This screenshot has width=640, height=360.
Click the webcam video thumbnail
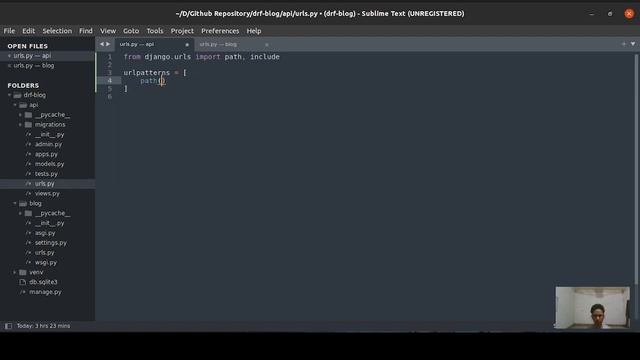[x=592, y=307]
